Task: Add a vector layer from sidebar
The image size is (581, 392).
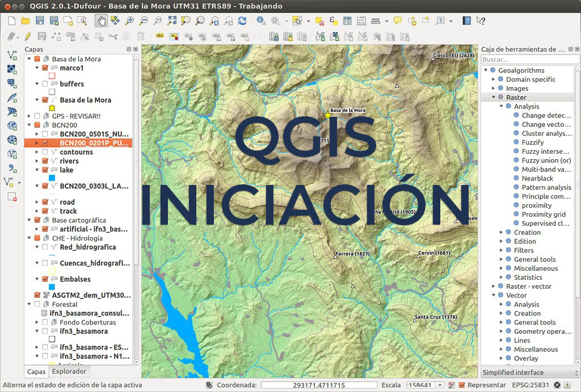Action: (12, 55)
